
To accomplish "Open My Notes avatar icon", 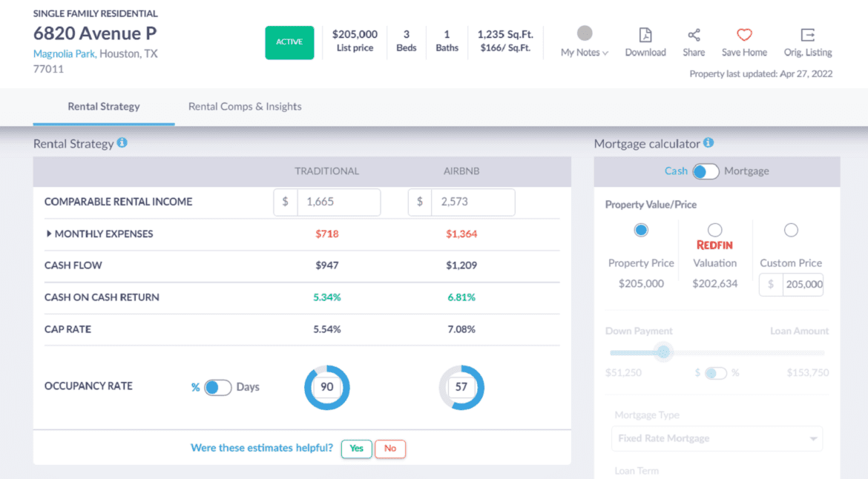I will point(584,32).
